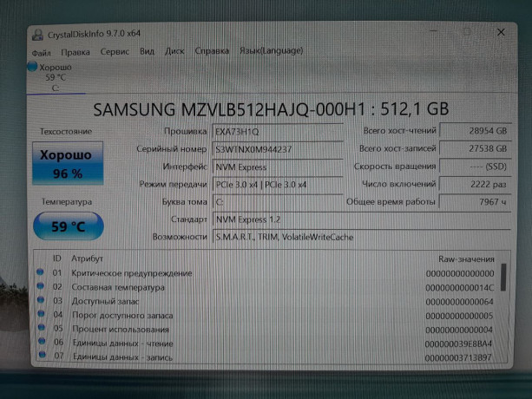Open the Сервис menu
Image resolution: width=532 pixels, height=399 pixels.
[115, 51]
